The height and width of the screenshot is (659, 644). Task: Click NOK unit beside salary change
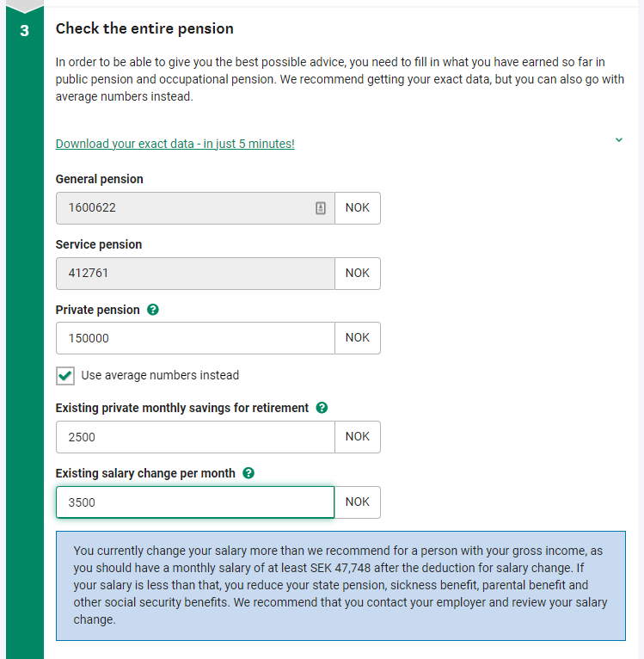(x=357, y=502)
